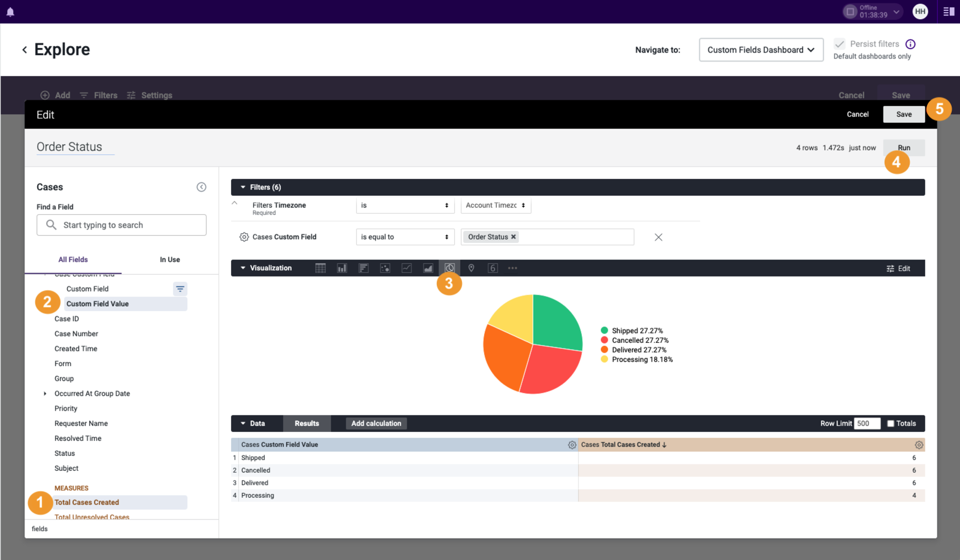Expand the Occurred At Group Date field
This screenshot has width=960, height=560.
(x=45, y=394)
